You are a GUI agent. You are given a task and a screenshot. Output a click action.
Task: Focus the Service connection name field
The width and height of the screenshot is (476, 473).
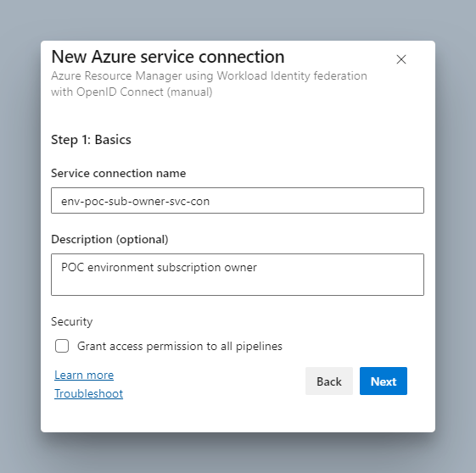pos(238,200)
